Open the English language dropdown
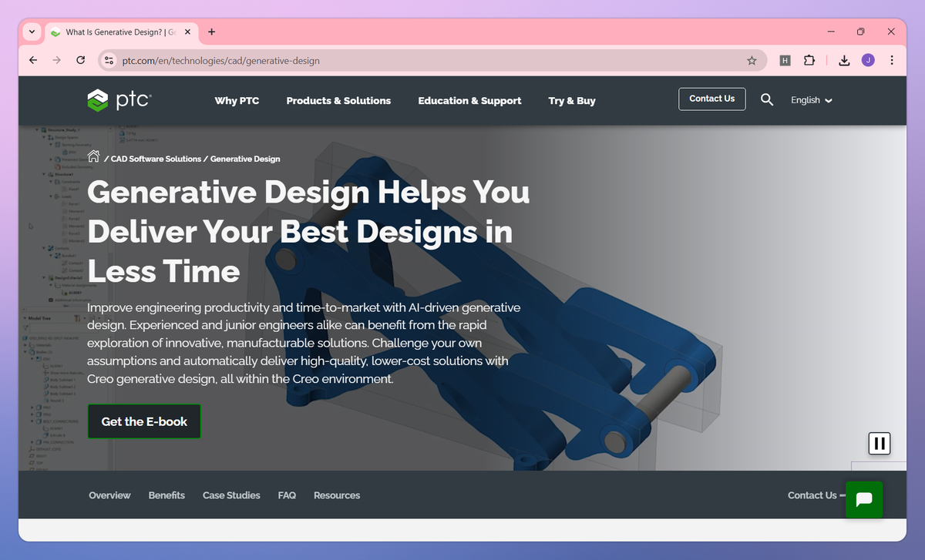This screenshot has width=925, height=560. coord(810,100)
